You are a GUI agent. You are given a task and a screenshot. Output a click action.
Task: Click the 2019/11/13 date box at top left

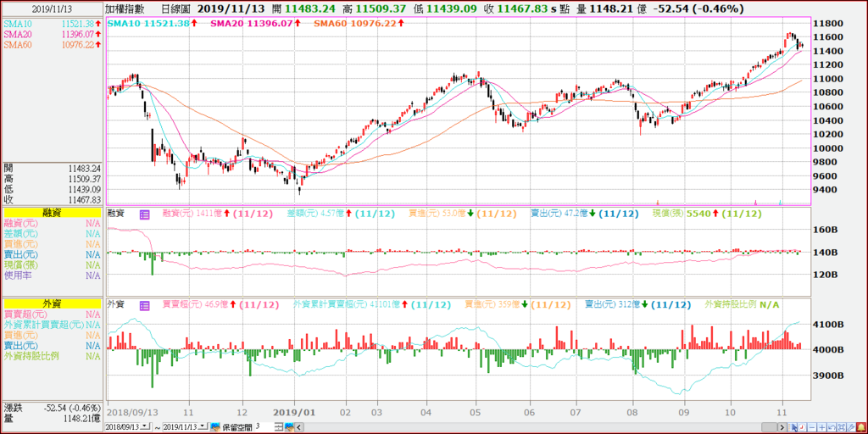coord(52,8)
